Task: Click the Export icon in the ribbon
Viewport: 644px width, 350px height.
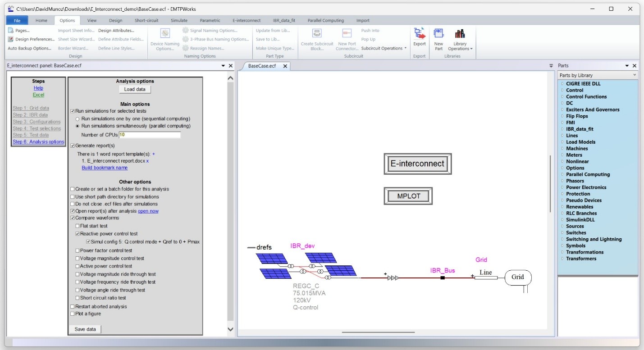Action: coord(420,34)
